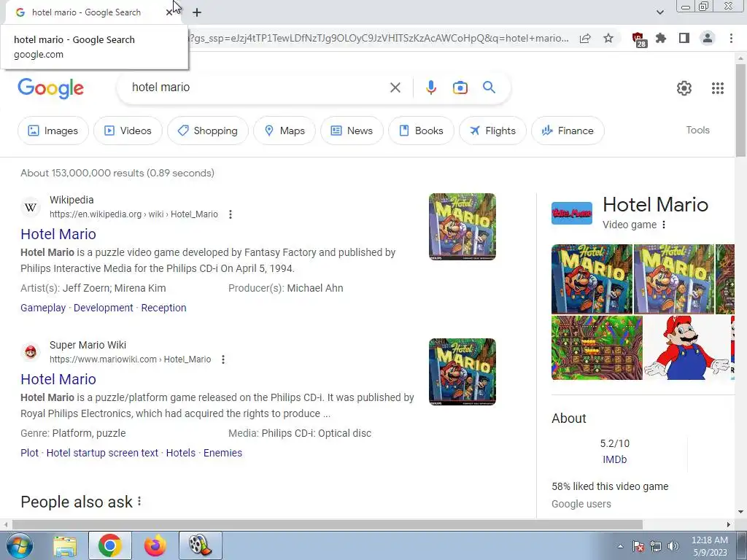Share this page from address bar icon
Viewport: 747px width, 560px height.
pos(585,38)
